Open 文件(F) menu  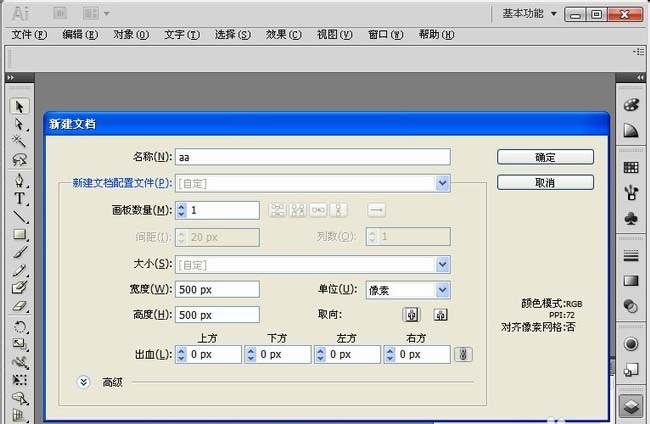click(x=29, y=34)
